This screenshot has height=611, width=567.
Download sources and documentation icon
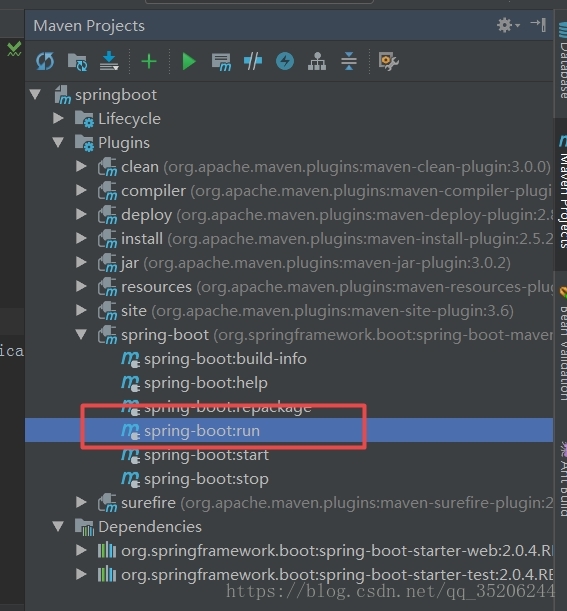(x=109, y=61)
